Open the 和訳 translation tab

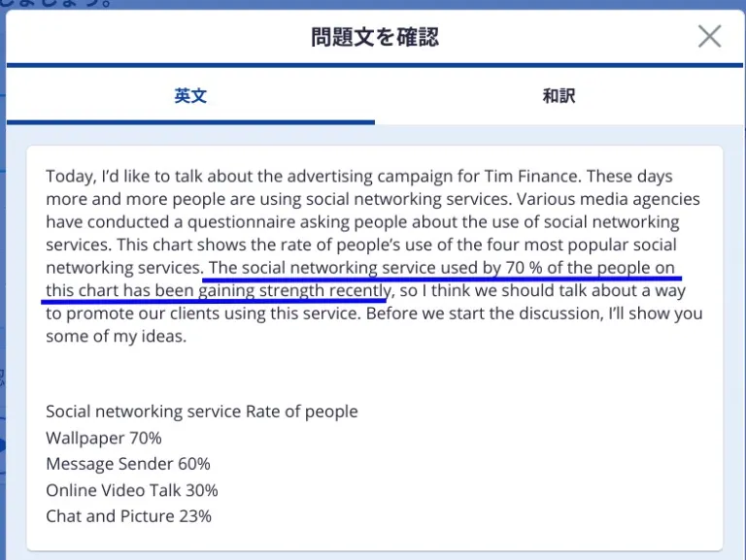(x=559, y=96)
